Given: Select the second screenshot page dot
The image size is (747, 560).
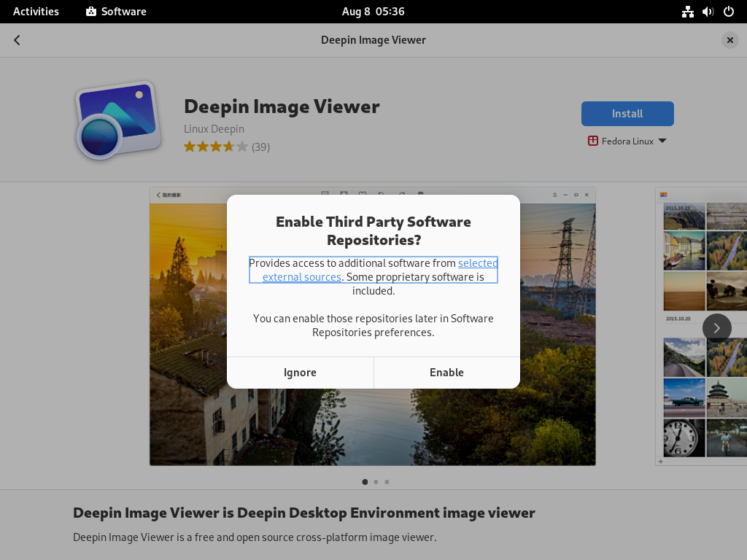Looking at the screenshot, I should coord(376,482).
